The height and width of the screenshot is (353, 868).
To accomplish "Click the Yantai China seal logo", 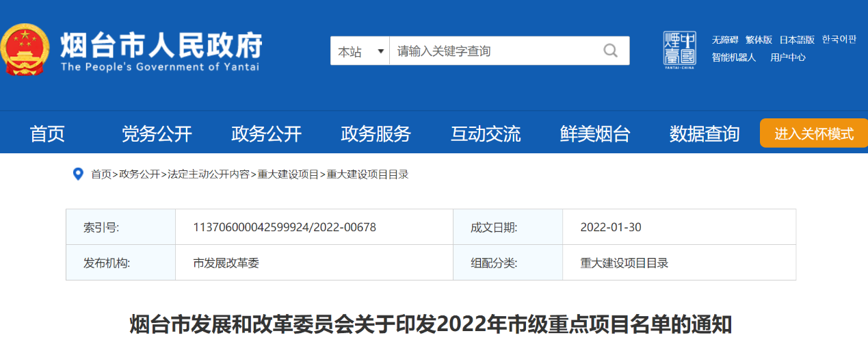I will coord(679,49).
